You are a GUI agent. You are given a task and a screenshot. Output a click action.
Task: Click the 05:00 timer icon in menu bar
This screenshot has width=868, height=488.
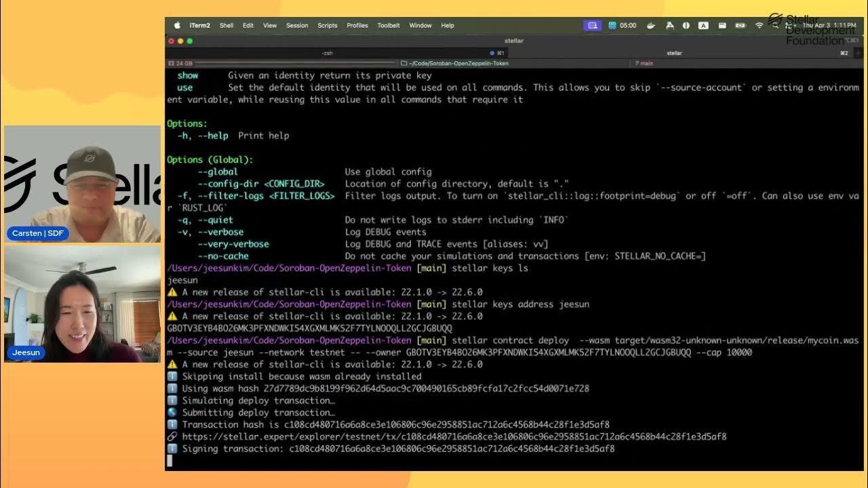(x=623, y=25)
